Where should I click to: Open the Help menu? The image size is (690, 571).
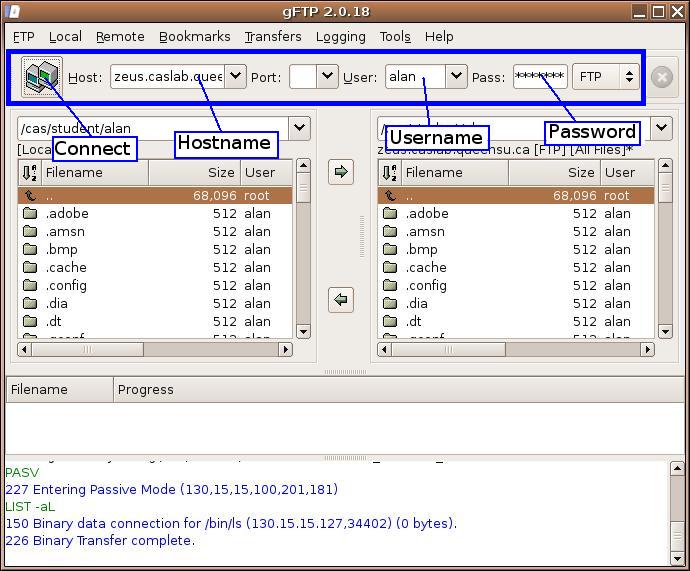tap(439, 37)
